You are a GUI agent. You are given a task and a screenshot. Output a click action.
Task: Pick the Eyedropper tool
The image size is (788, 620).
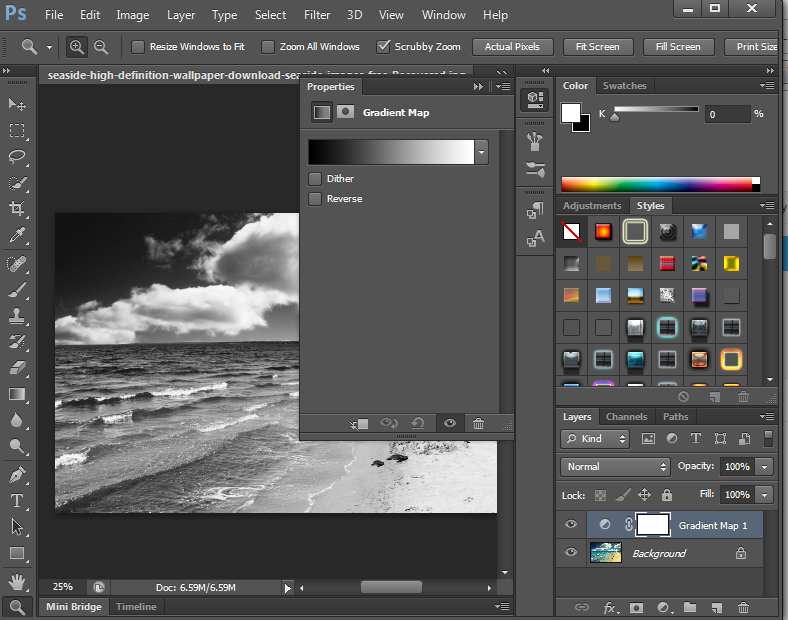click(x=17, y=236)
